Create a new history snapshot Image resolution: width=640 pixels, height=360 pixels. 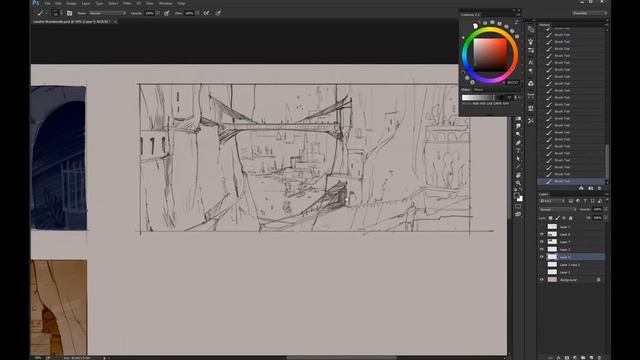(591, 188)
